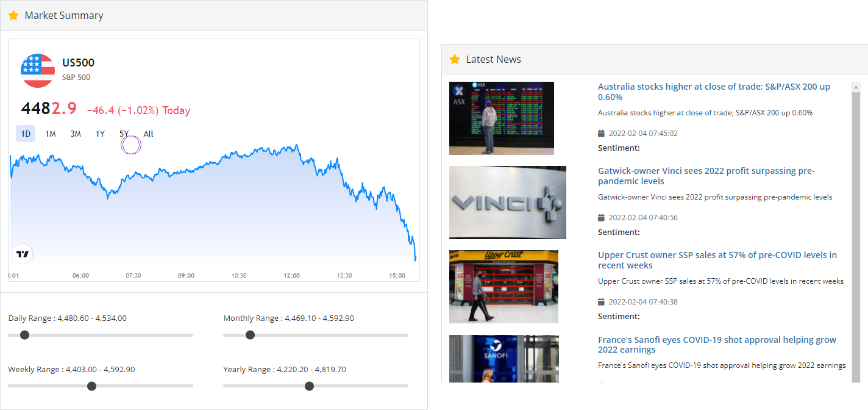Open the TradingView logo on the chart
The image size is (868, 410).
(22, 254)
